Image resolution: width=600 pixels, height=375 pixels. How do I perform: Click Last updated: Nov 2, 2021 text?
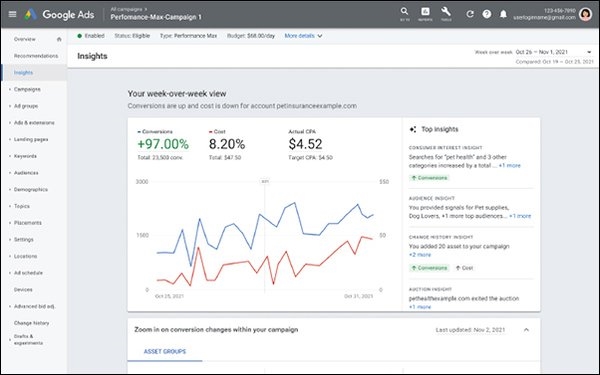tap(470, 329)
